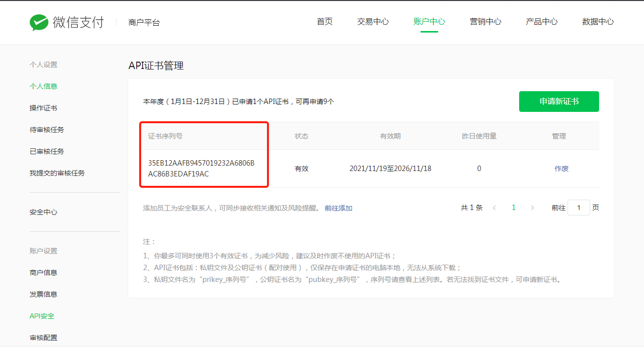Image resolution: width=644 pixels, height=347 pixels.
Task: Open the 营销中心 navigation tab
Action: pyautogui.click(x=486, y=22)
